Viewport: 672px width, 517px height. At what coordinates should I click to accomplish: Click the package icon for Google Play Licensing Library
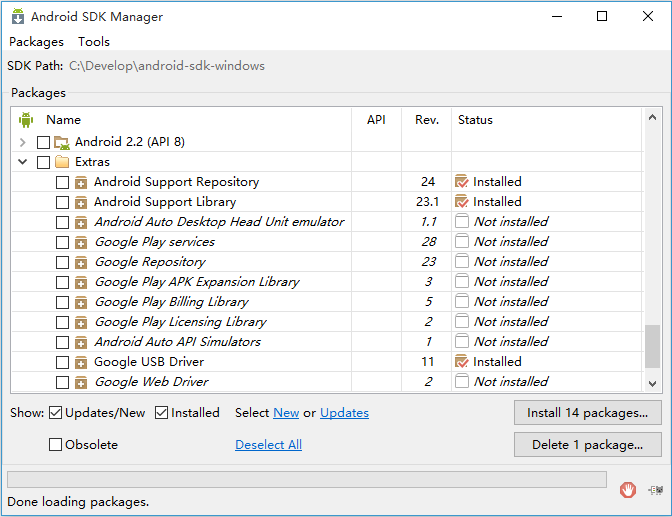click(x=81, y=322)
